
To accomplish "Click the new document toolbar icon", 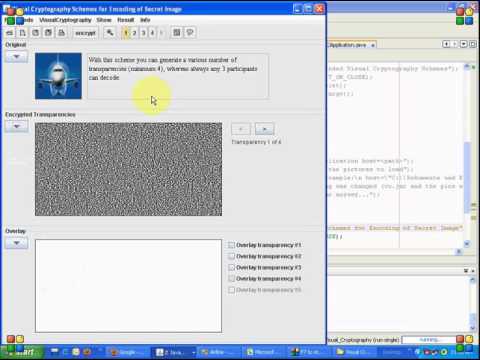I will pos(22,33).
